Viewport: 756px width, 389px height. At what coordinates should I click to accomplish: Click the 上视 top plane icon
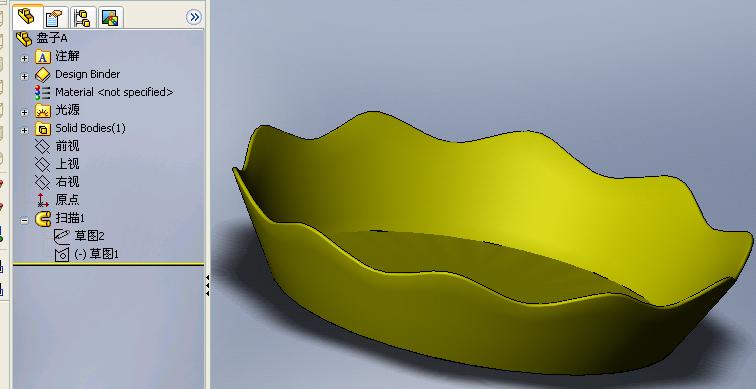(43, 164)
